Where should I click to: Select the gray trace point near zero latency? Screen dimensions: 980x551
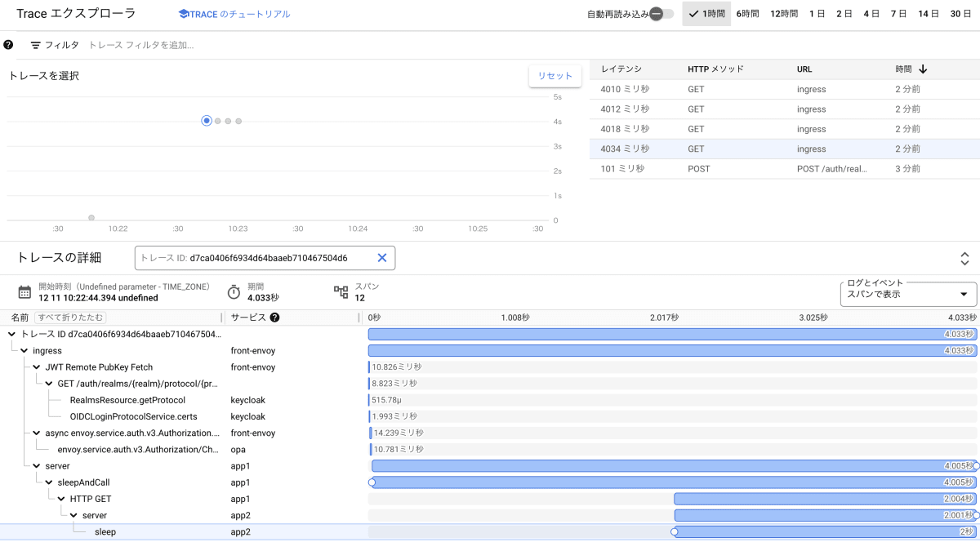(x=91, y=218)
